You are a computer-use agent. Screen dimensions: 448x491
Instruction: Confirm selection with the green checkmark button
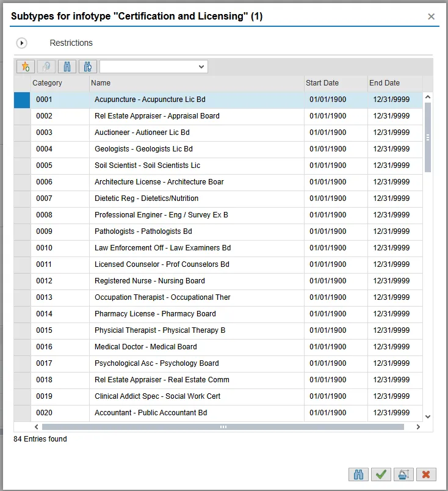(x=381, y=475)
